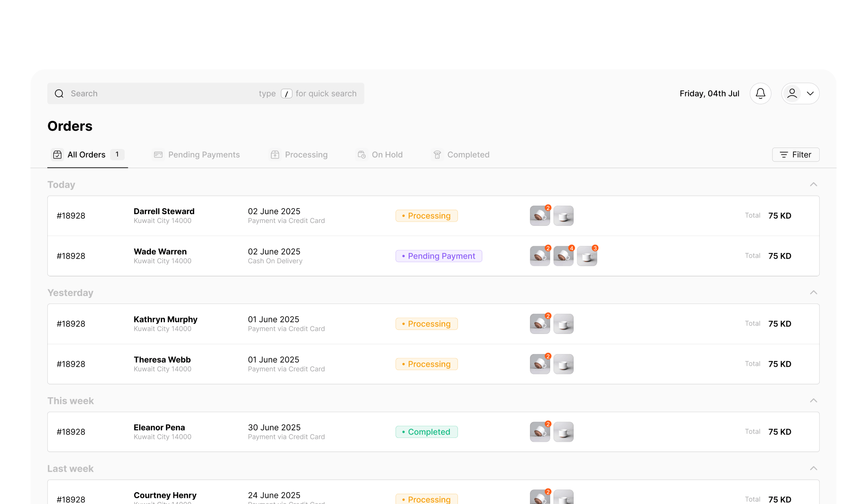Click order number #18928 in Wade Warren's row

[x=71, y=256]
